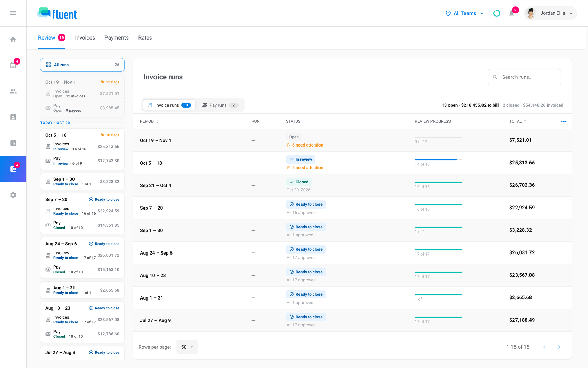This screenshot has height=368, width=588.
Task: Click the In review status chip
Action: click(301, 159)
